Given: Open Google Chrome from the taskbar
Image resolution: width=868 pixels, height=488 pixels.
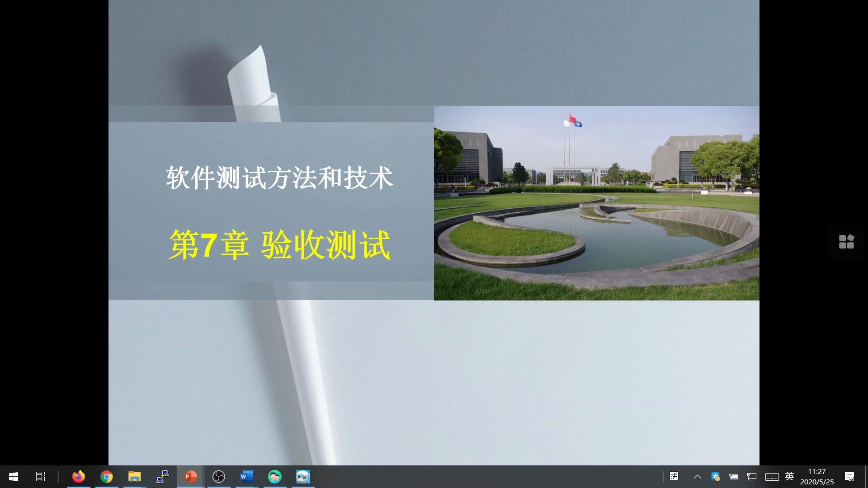Looking at the screenshot, I should pos(107,477).
